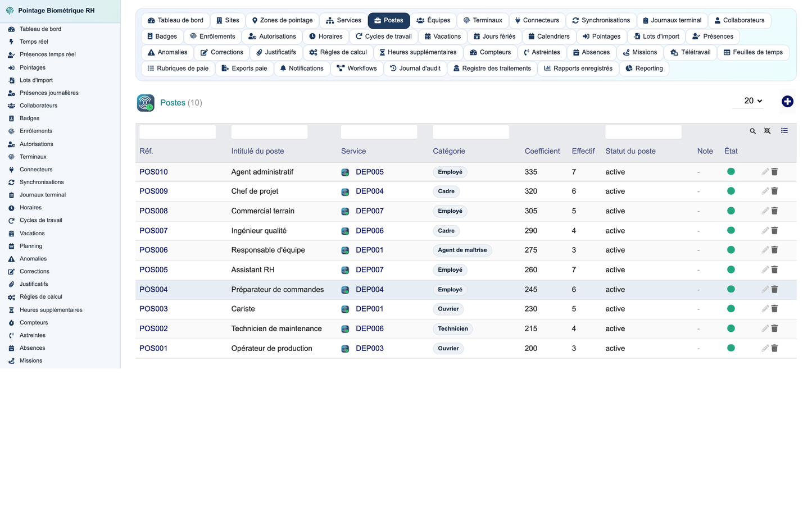The image size is (812, 507).
Task: Edit POS001 Opérateur de production pencil icon
Action: point(765,348)
